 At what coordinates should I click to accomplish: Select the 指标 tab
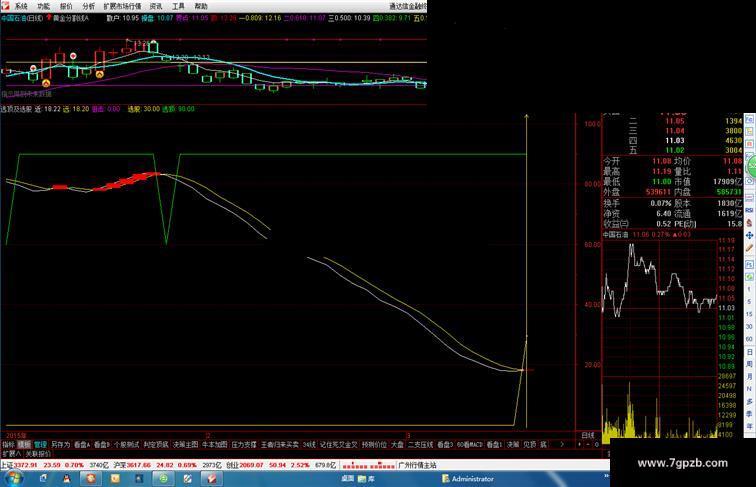tap(9, 445)
